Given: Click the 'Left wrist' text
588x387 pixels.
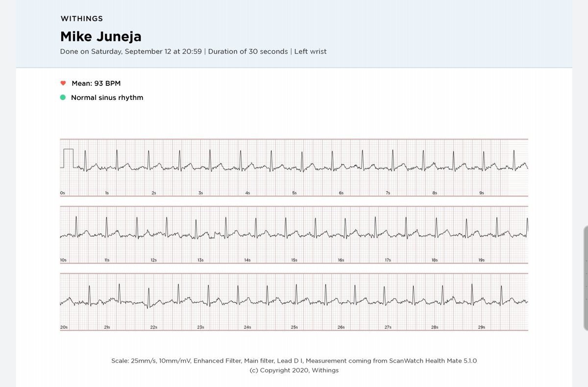Looking at the screenshot, I should click(310, 51).
